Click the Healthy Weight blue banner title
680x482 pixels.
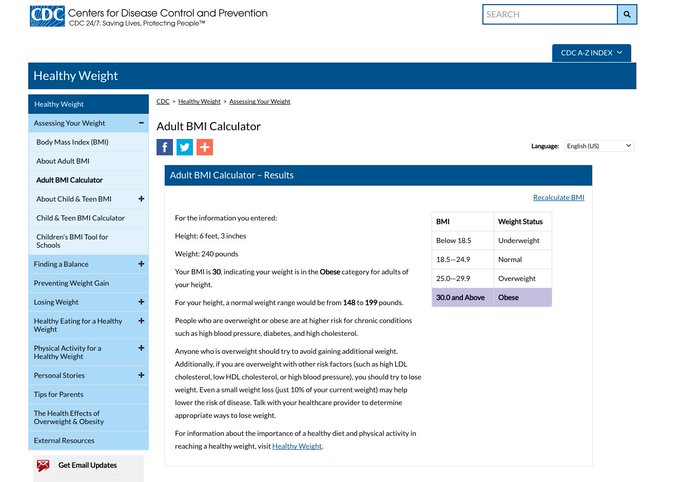pyautogui.click(x=75, y=76)
